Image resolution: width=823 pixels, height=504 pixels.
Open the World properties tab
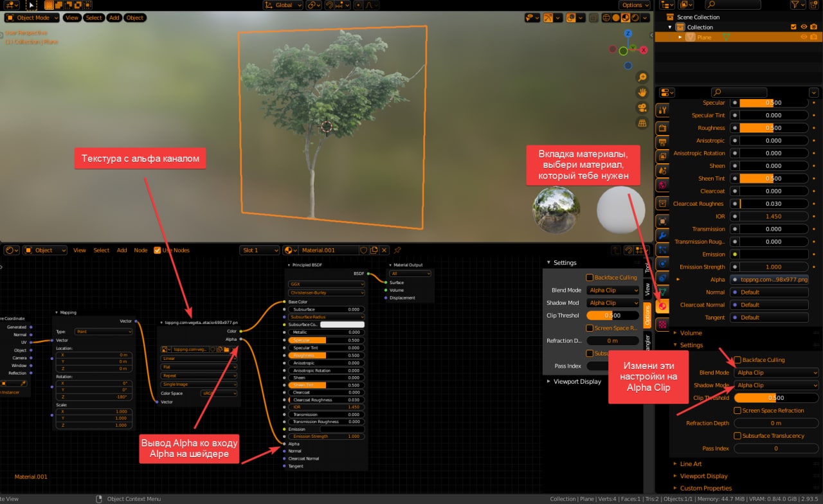pos(662,185)
